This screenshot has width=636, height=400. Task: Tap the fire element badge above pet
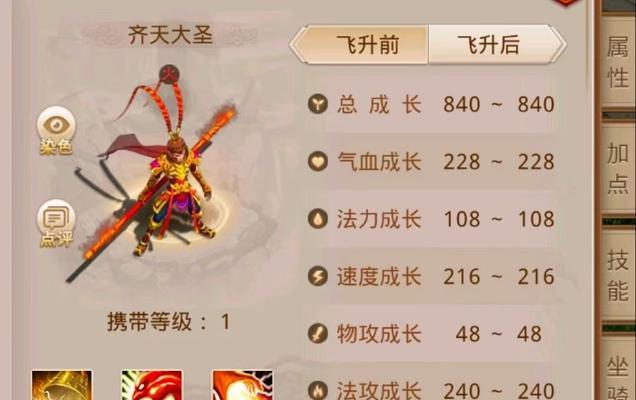169,74
